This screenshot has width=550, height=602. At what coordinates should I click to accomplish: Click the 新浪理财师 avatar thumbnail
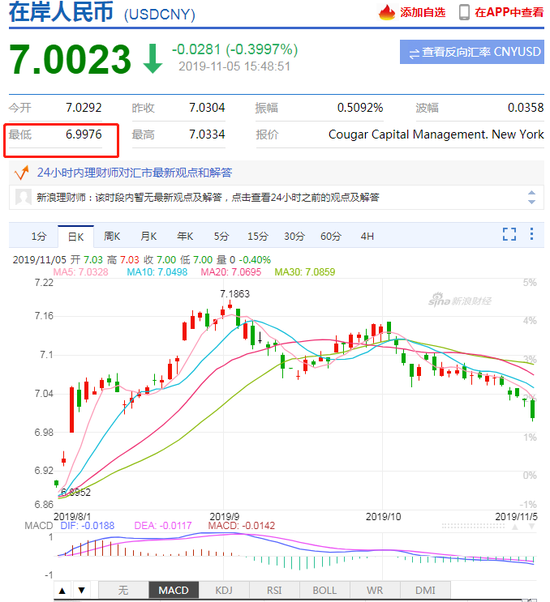23,197
